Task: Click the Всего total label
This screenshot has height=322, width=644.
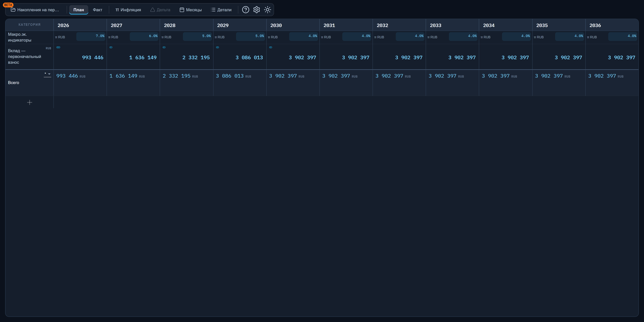Action: click(x=14, y=82)
